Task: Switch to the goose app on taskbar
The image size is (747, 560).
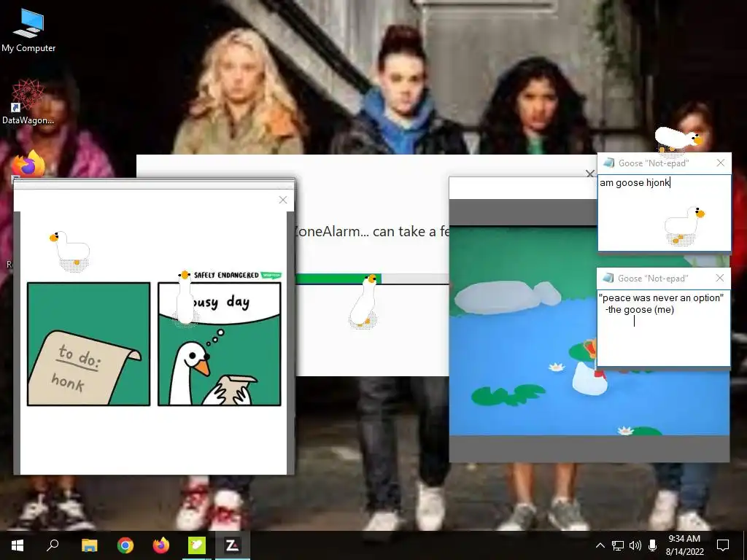Action: [196, 545]
